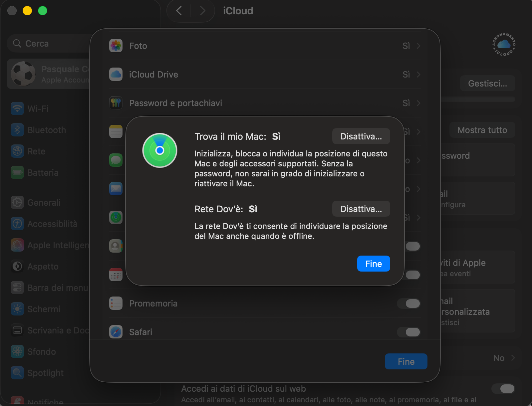Go back with the toolbar back arrow

[x=179, y=11]
